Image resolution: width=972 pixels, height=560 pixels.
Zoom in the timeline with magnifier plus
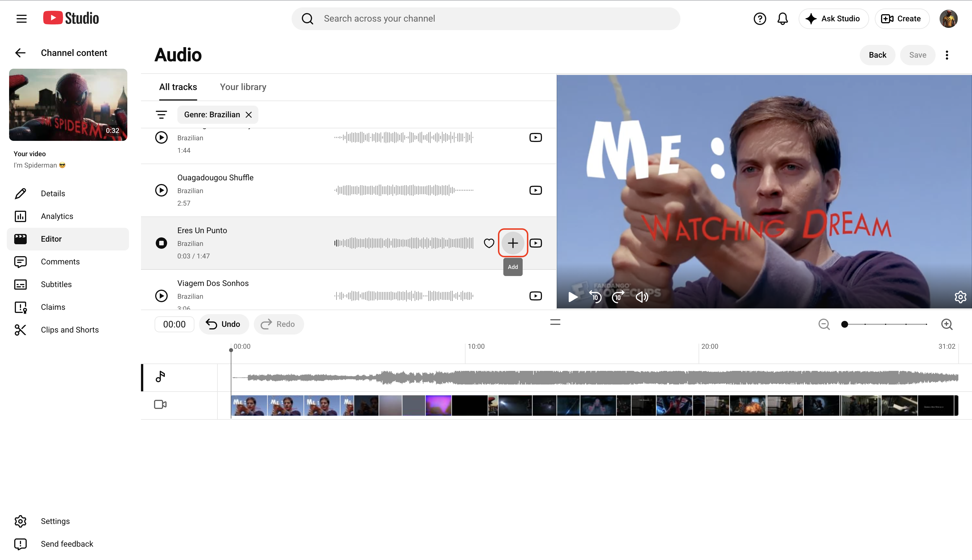[x=947, y=324]
